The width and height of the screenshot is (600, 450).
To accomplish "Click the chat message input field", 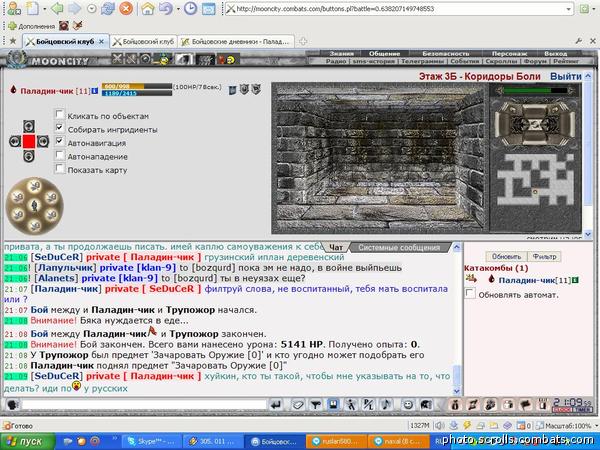I will (x=143, y=404).
